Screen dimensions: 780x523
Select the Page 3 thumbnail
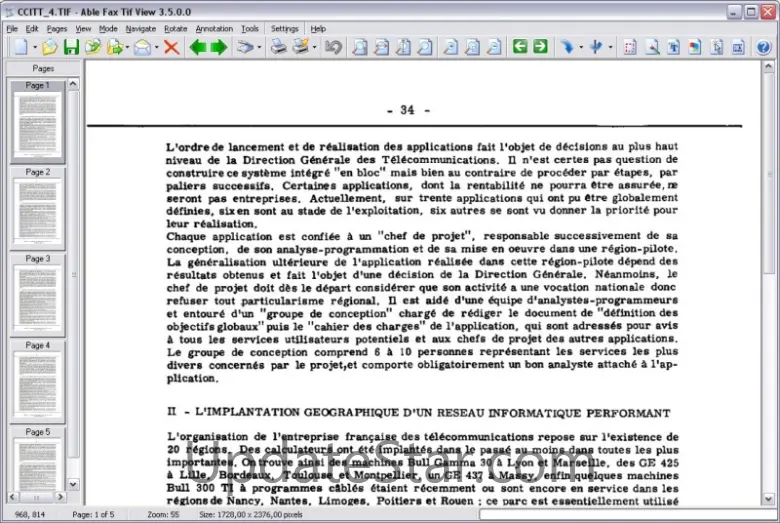point(38,295)
